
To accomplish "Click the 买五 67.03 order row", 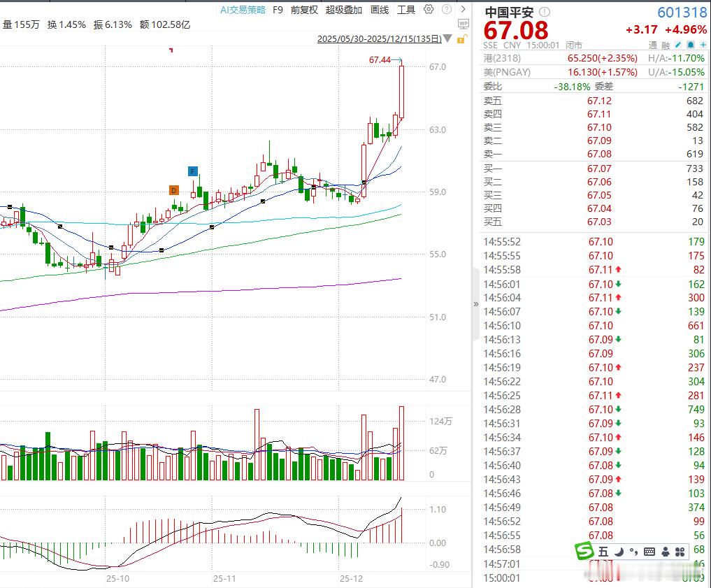I will tap(594, 222).
